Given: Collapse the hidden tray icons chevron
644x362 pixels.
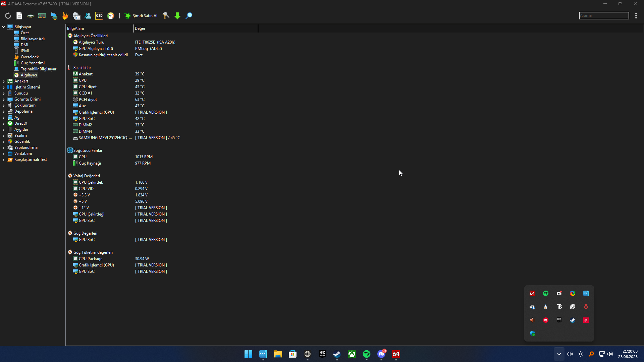Looking at the screenshot, I should 559,354.
